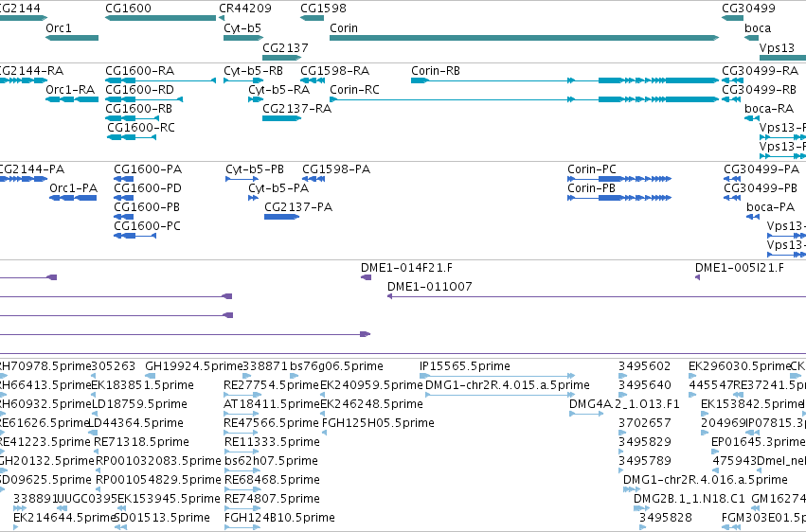The height and width of the screenshot is (532, 806).
Task: Select transcript CG30499-RB label
Action: 760,90
